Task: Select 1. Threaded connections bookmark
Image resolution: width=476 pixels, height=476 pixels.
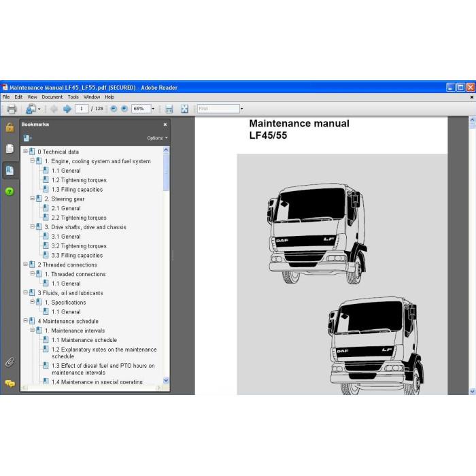Action: click(x=75, y=274)
